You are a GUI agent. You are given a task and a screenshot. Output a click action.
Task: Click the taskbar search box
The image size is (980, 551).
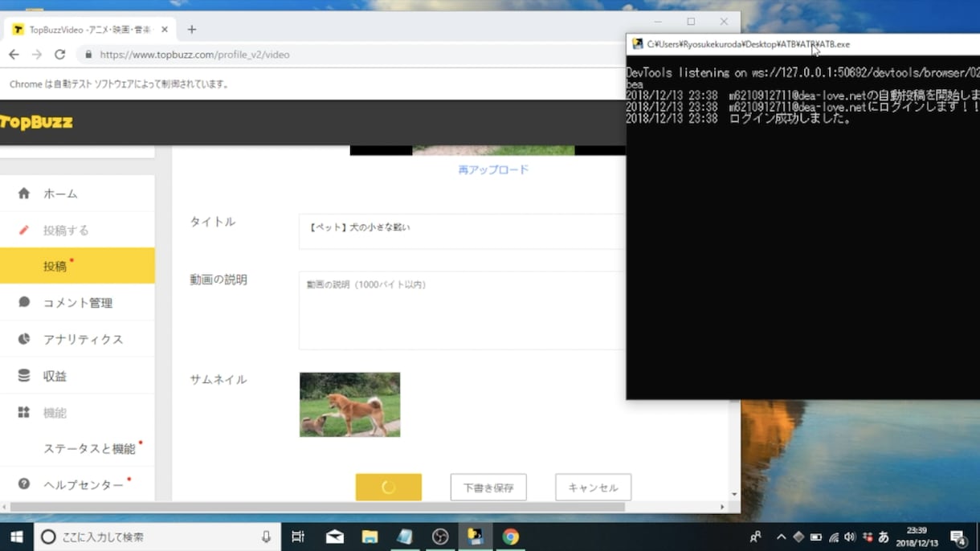coord(157,537)
